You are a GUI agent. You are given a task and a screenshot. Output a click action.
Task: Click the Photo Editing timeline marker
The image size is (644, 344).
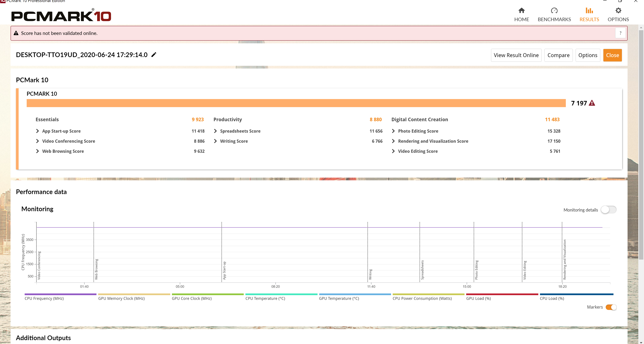point(476,270)
